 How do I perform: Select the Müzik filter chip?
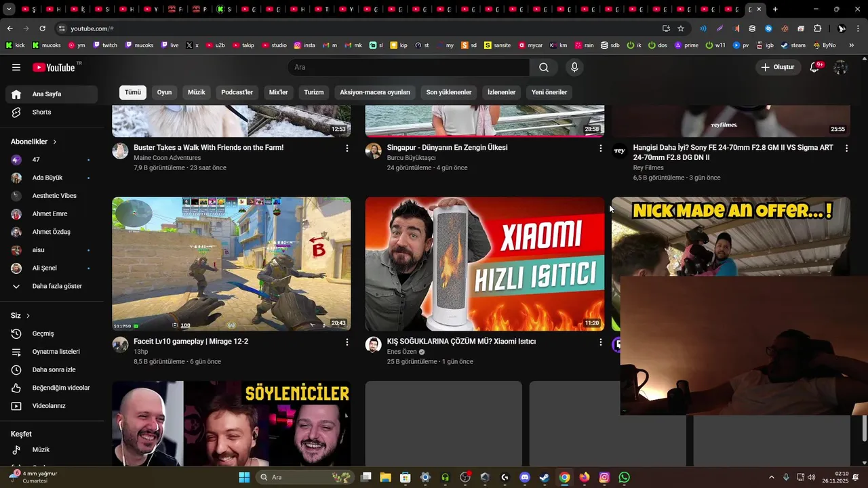coord(197,92)
